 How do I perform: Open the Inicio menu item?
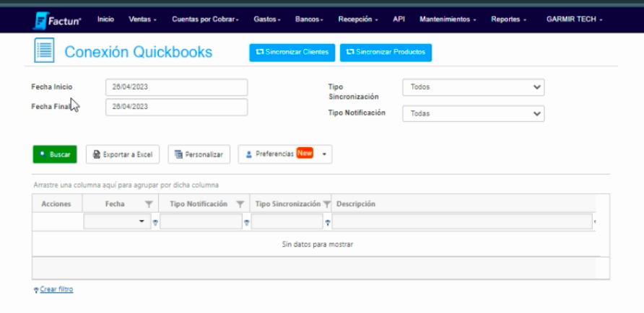click(105, 19)
